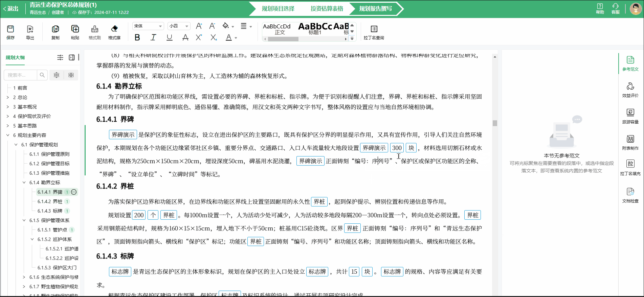
Task: Open the font size dropdown 小四
Action: click(179, 26)
